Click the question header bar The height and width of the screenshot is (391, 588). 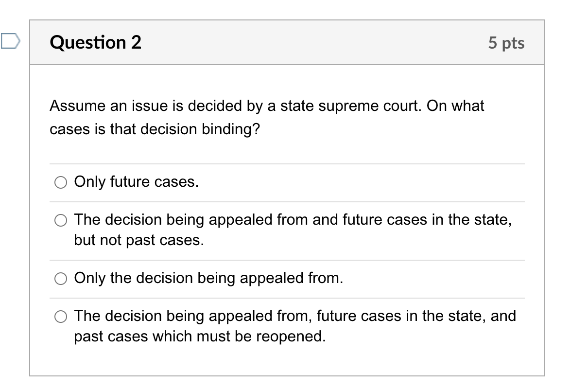(292, 42)
